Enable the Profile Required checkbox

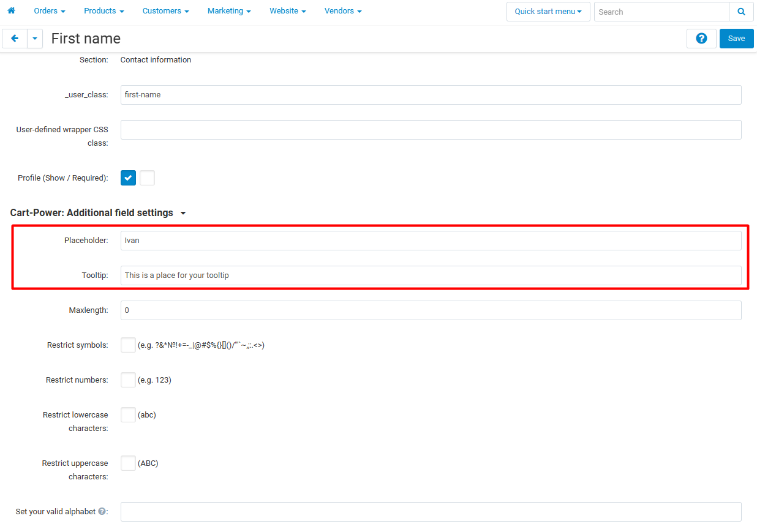(147, 178)
